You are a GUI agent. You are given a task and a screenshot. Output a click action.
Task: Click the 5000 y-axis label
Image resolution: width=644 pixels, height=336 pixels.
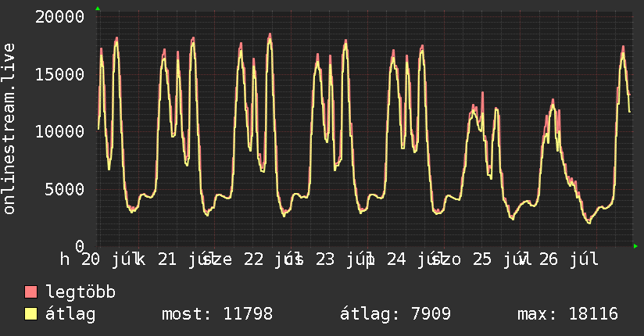(65, 189)
